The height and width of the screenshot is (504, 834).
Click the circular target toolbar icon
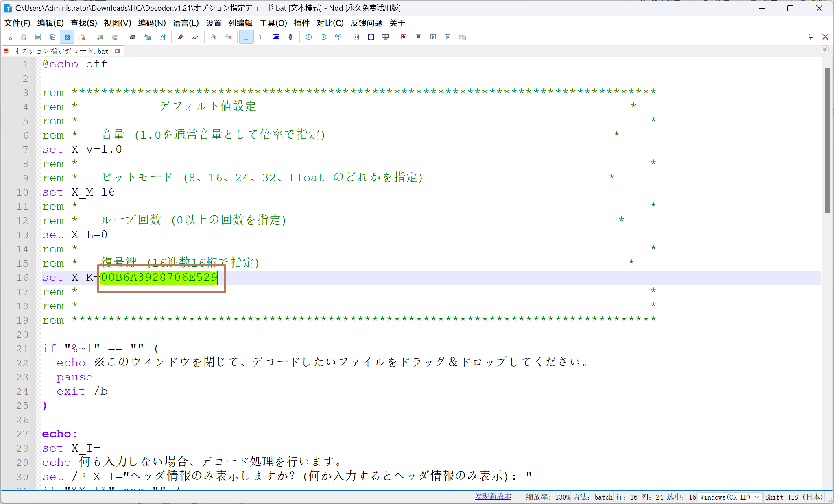(x=290, y=37)
